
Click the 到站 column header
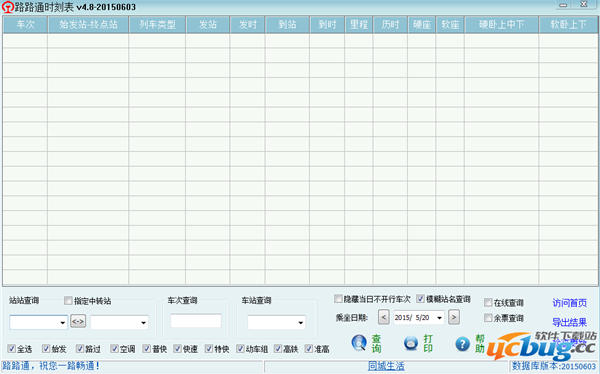tap(287, 24)
